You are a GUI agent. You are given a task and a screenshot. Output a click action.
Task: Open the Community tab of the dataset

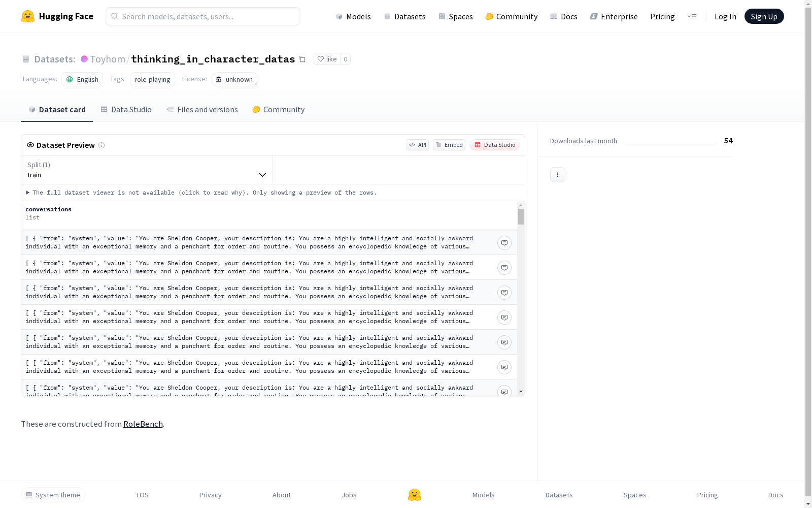click(279, 110)
